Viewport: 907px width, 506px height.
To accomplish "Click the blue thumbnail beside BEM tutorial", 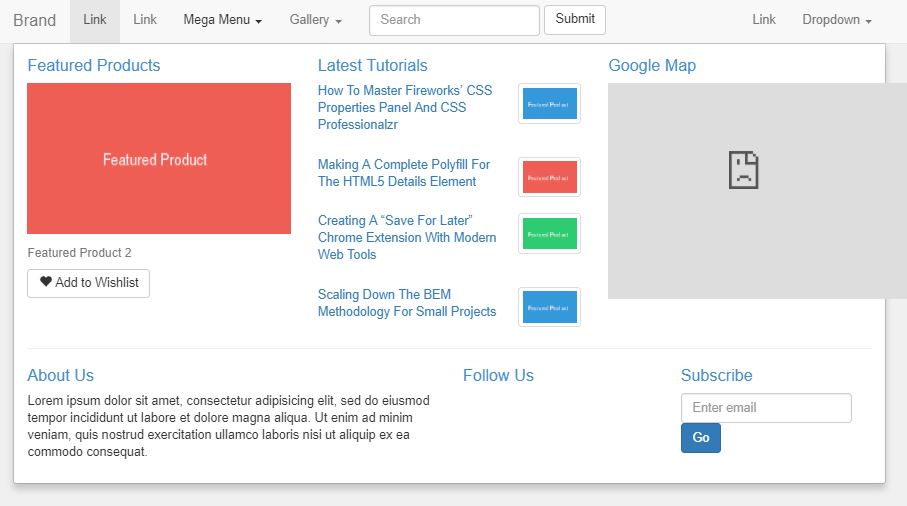I will click(x=549, y=307).
